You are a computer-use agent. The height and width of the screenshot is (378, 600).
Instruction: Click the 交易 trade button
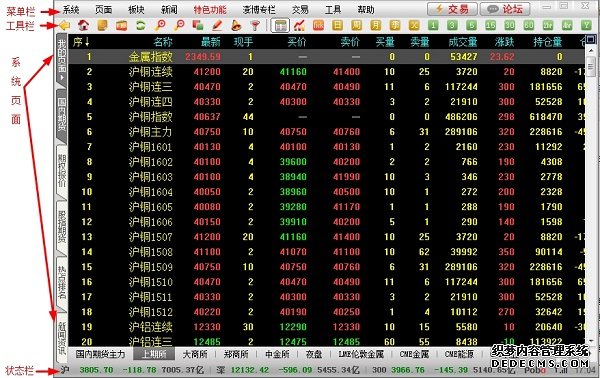click(x=452, y=9)
